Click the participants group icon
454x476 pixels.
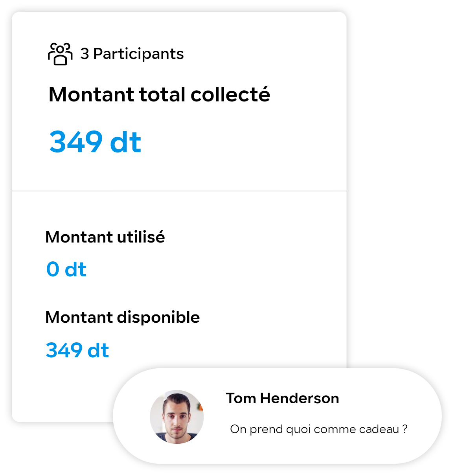60,54
